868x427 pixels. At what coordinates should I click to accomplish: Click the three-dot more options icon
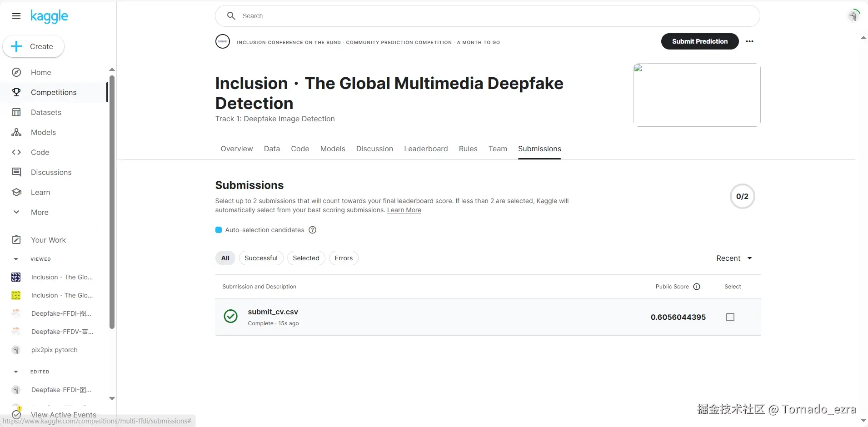pos(749,41)
